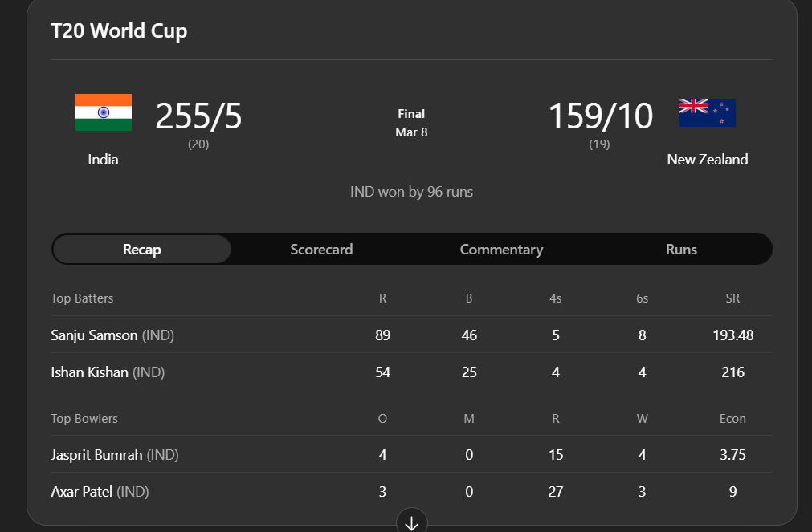Select the Recap tab
This screenshot has height=532, width=812.
click(142, 250)
